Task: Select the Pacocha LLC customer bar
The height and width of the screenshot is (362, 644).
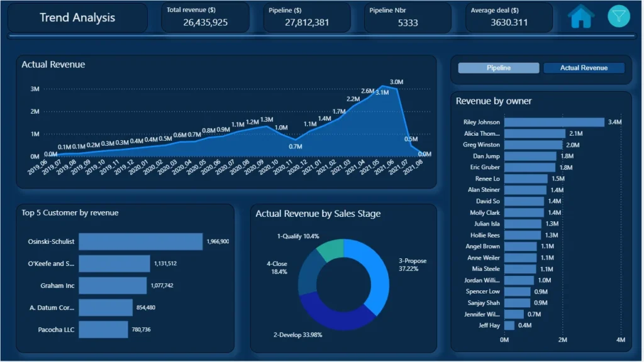Action: coord(103,329)
